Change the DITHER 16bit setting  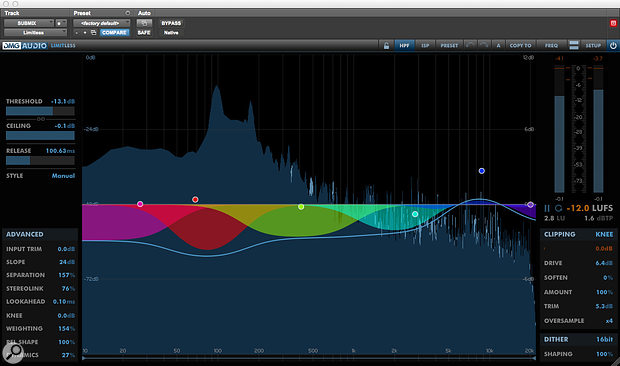(605, 339)
